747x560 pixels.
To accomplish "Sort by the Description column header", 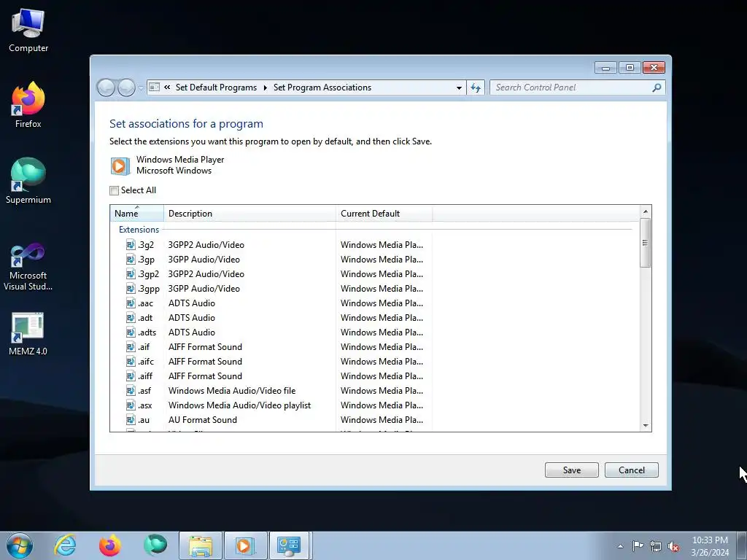I will click(x=249, y=214).
